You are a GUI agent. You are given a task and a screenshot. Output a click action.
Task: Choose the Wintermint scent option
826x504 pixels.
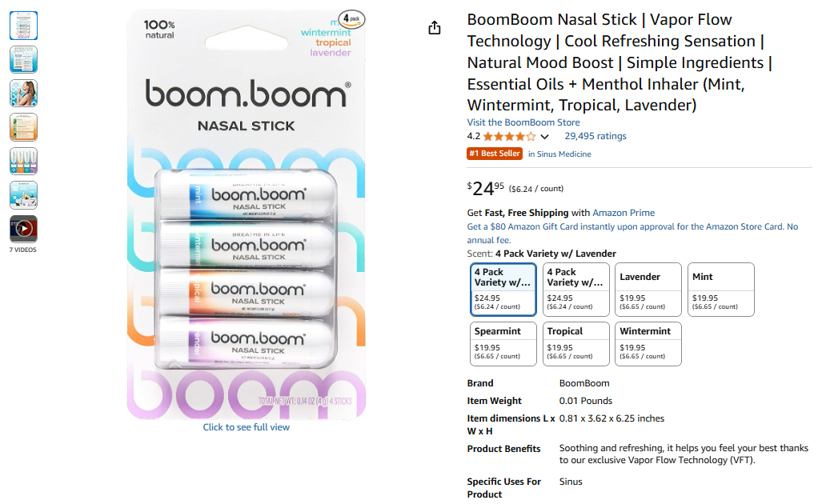point(648,343)
